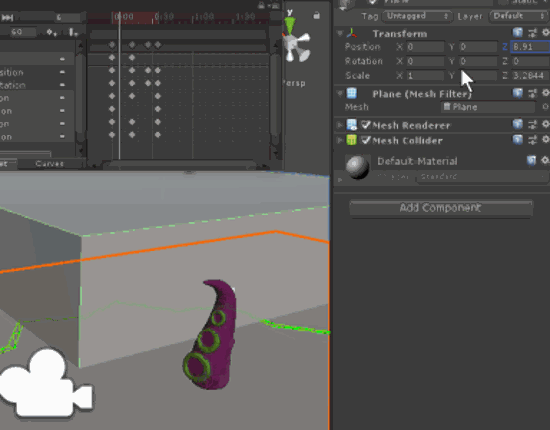Open Transform component gear menu
Screen dimensions: 550x430
(545, 33)
